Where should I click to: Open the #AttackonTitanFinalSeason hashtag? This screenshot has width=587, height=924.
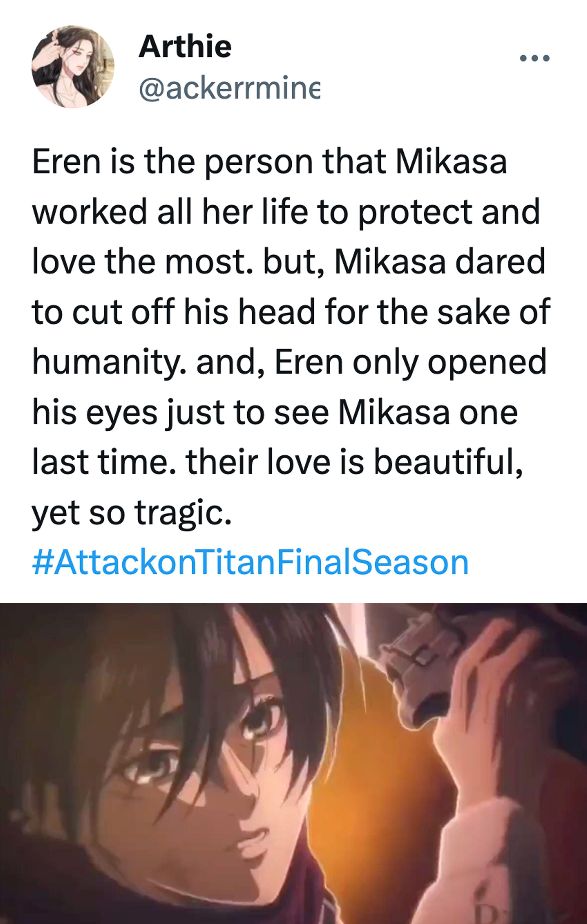pyautogui.click(x=250, y=563)
